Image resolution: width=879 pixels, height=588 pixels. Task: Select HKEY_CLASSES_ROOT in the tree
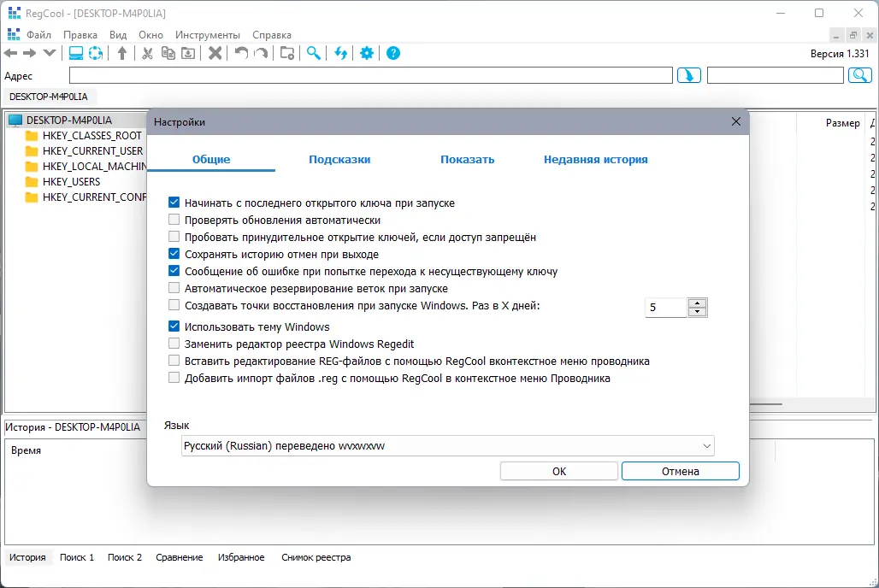point(92,136)
